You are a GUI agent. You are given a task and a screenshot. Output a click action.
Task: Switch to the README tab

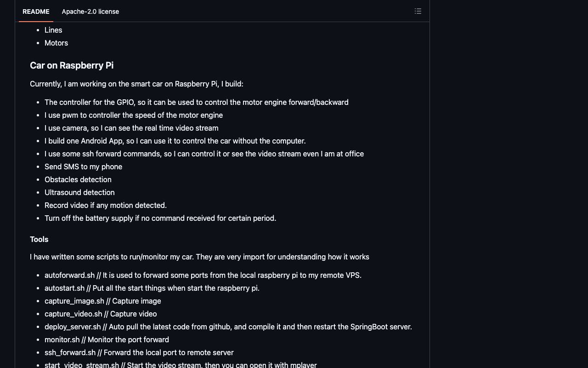[36, 11]
